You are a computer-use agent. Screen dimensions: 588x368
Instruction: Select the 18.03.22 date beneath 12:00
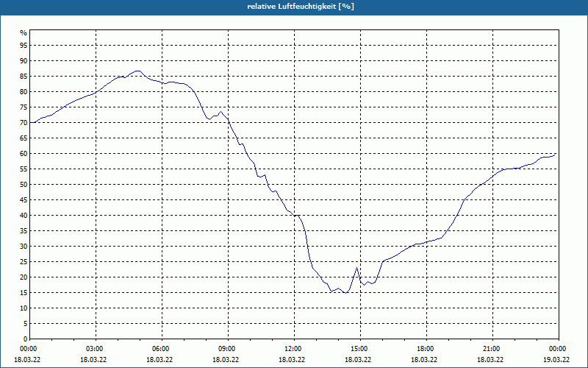point(292,360)
